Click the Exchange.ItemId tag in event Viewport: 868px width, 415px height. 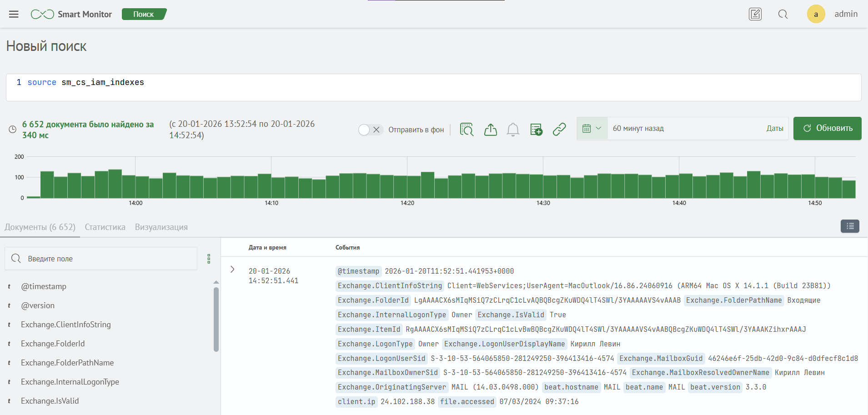click(x=369, y=330)
